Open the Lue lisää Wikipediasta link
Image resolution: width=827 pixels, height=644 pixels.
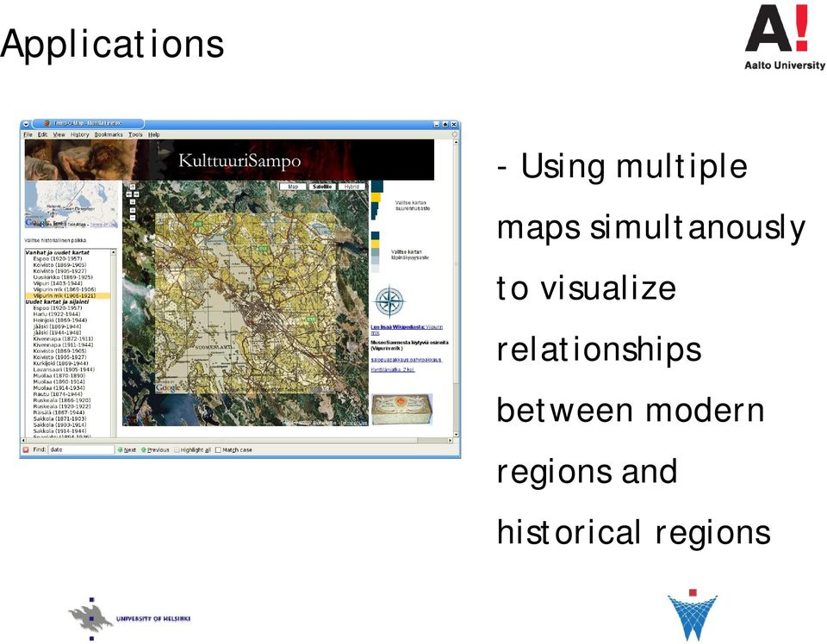[407, 330]
